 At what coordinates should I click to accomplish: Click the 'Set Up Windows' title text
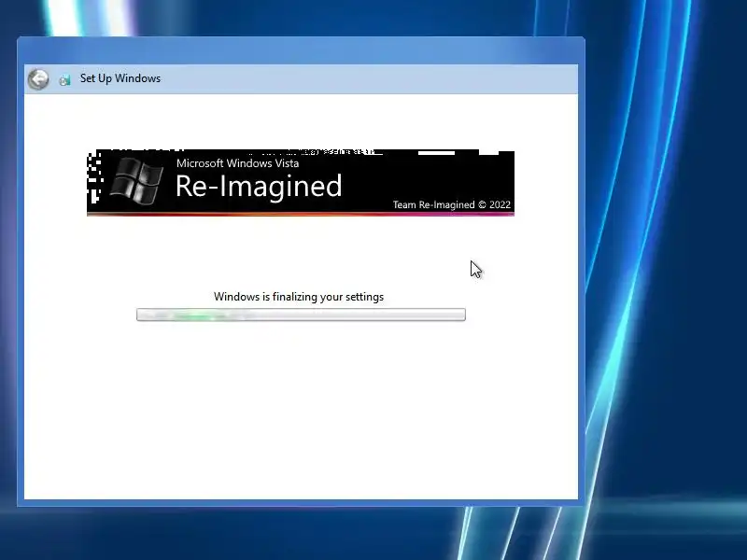tap(120, 78)
